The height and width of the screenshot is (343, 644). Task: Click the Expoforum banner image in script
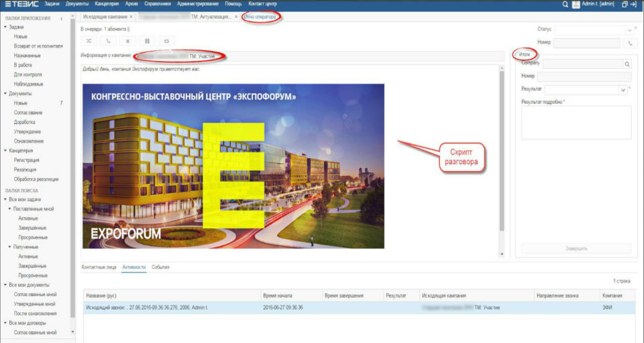coord(233,166)
